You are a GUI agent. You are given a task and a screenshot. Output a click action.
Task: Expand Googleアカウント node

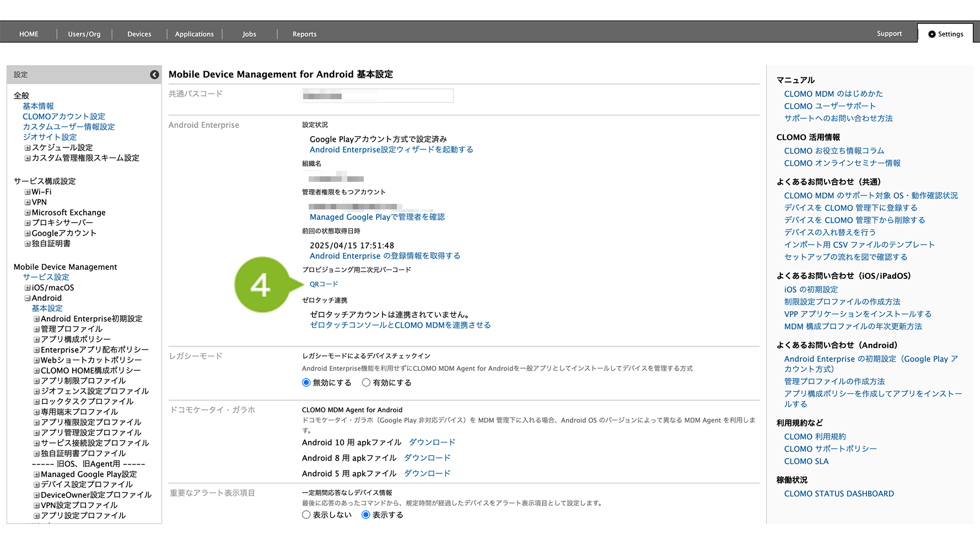pyautogui.click(x=28, y=234)
